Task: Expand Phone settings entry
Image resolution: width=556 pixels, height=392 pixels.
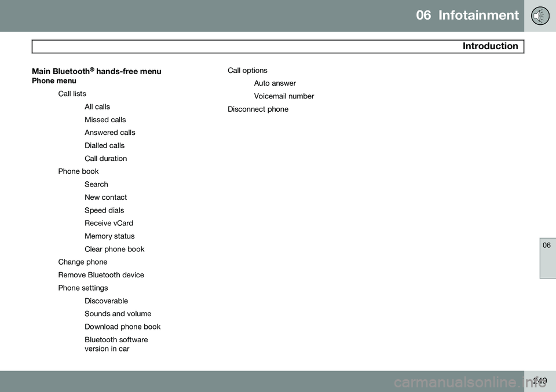Action: pyautogui.click(x=83, y=288)
